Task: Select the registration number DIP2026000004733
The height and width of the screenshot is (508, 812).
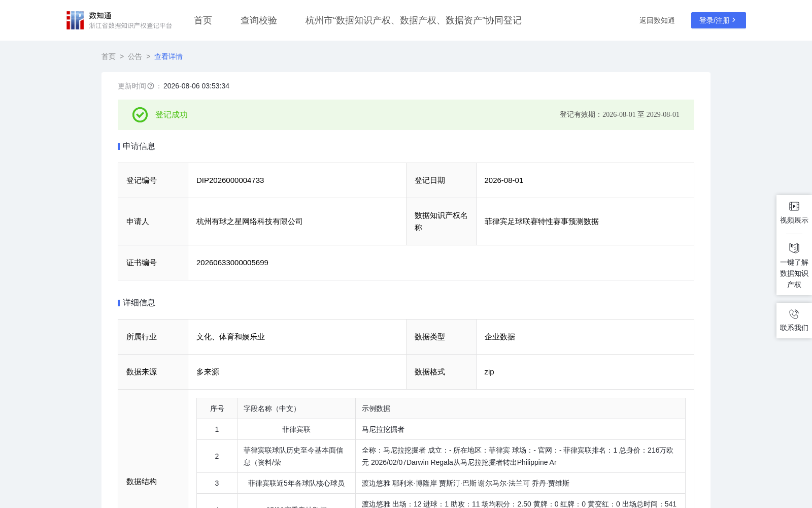Action: pos(230,180)
